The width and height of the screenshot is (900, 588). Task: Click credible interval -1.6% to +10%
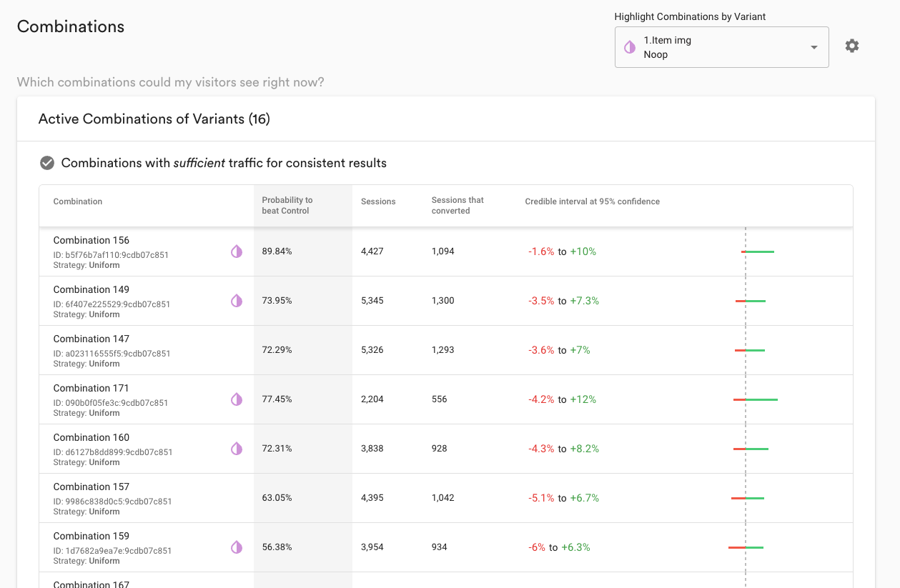563,251
